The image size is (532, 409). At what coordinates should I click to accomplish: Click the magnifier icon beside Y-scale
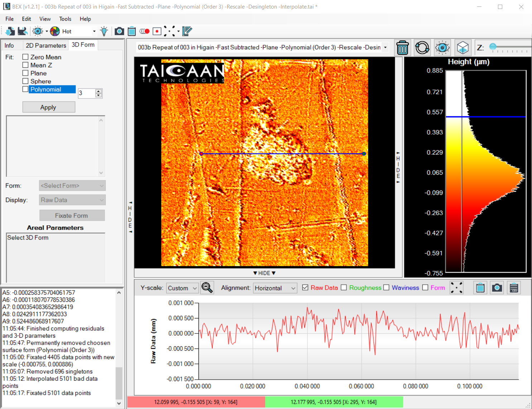click(x=207, y=288)
